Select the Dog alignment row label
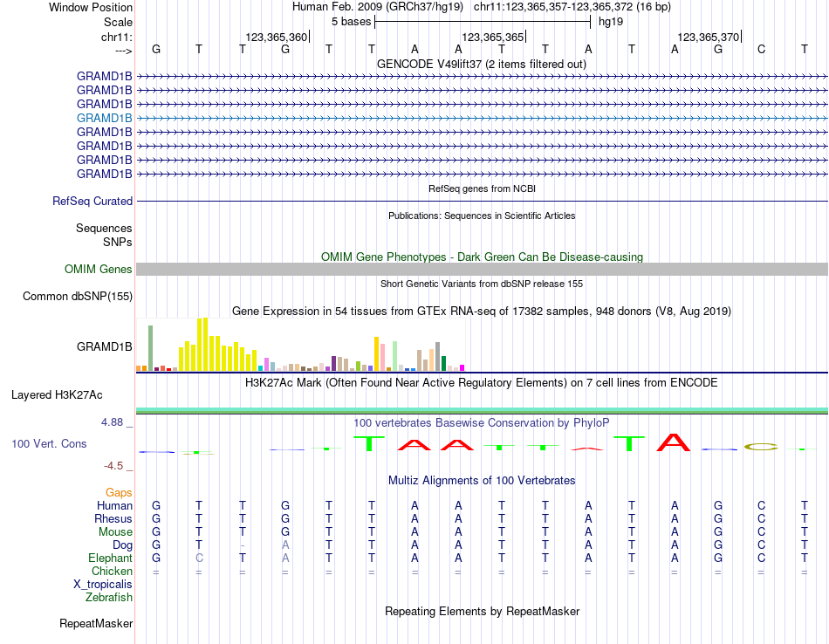829x644 pixels. click(122, 545)
